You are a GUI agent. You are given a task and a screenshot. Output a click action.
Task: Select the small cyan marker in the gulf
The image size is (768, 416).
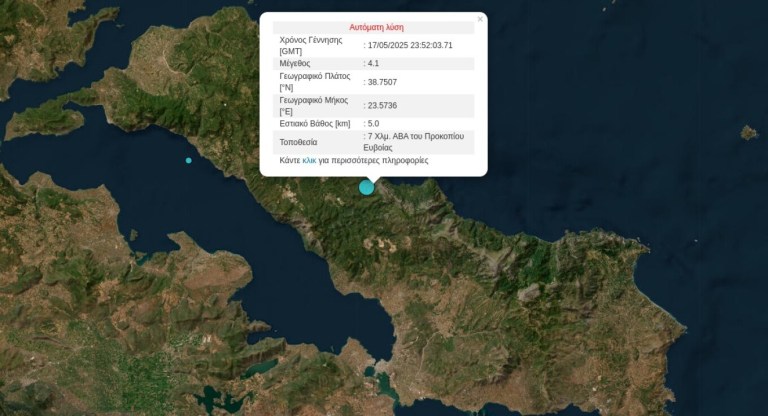pos(188,160)
